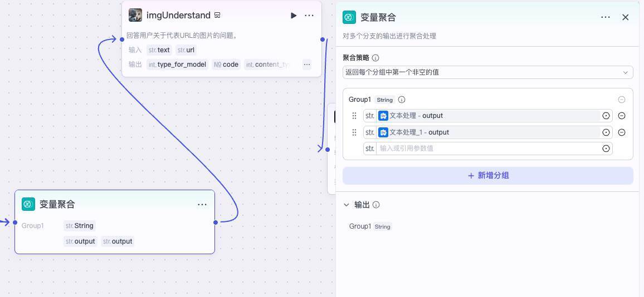The image size is (644, 297).
Task: Open side panel more options menu
Action: (606, 17)
